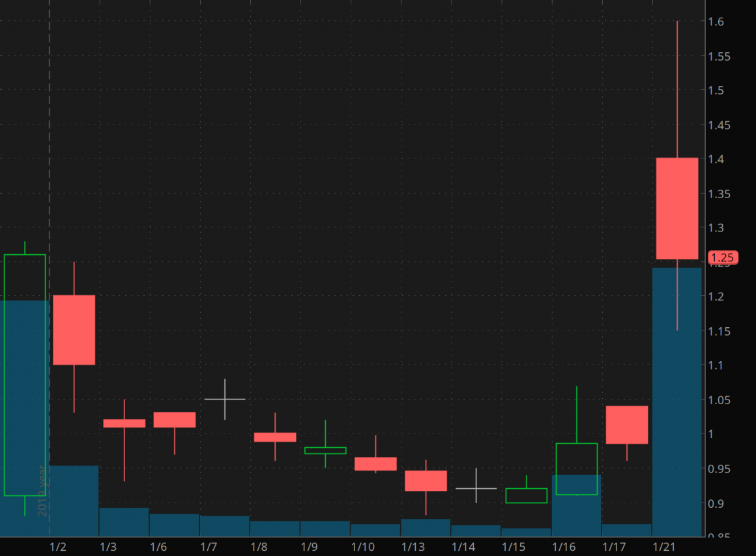
Task: Click the red candle above 1/17
Action: pyautogui.click(x=627, y=426)
